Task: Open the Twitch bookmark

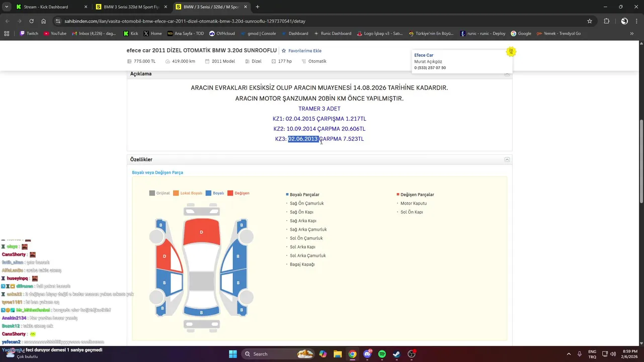Action: (29, 34)
